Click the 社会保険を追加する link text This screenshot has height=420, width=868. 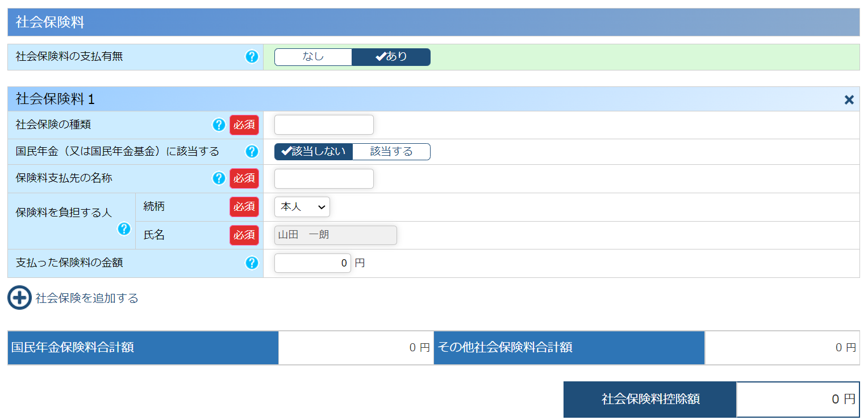tap(87, 298)
